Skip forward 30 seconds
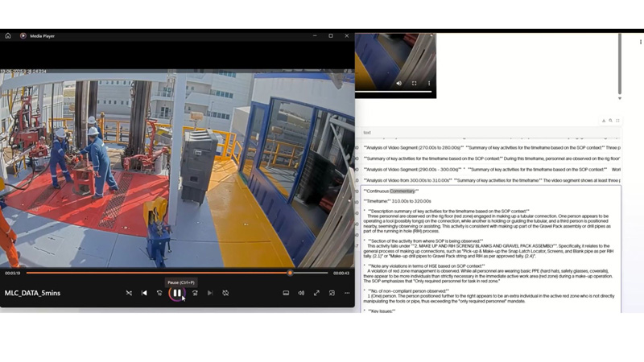 tap(195, 293)
